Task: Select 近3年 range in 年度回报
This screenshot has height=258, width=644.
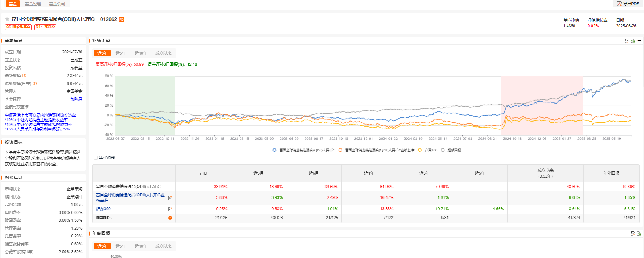Action: pyautogui.click(x=102, y=246)
